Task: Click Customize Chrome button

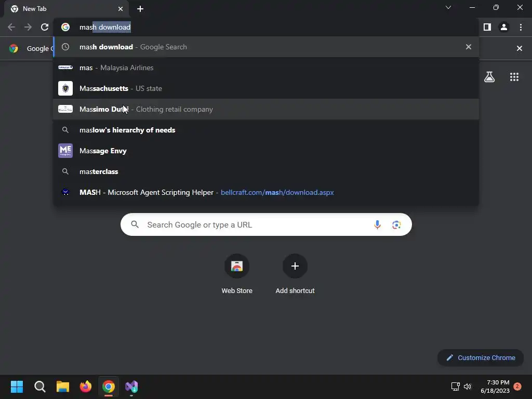Action: tap(481, 357)
